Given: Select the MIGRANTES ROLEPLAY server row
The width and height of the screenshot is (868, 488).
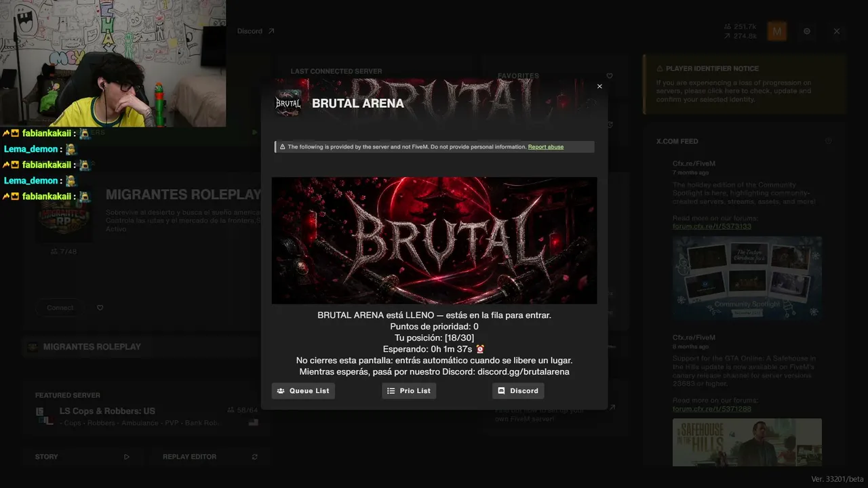Looking at the screenshot, I should pyautogui.click(x=141, y=347).
